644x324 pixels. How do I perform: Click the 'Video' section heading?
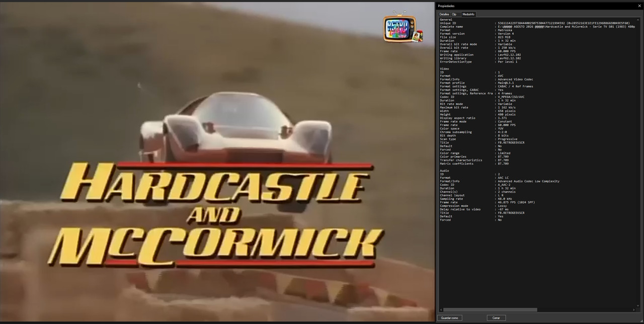pos(444,69)
